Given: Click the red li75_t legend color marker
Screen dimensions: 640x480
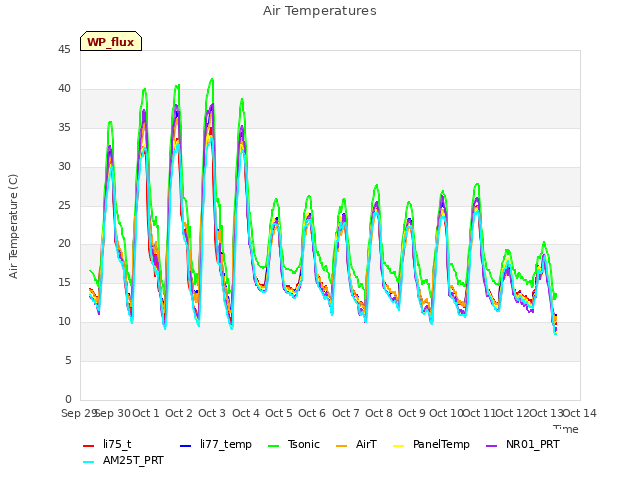Looking at the screenshot, I should pos(89,446).
